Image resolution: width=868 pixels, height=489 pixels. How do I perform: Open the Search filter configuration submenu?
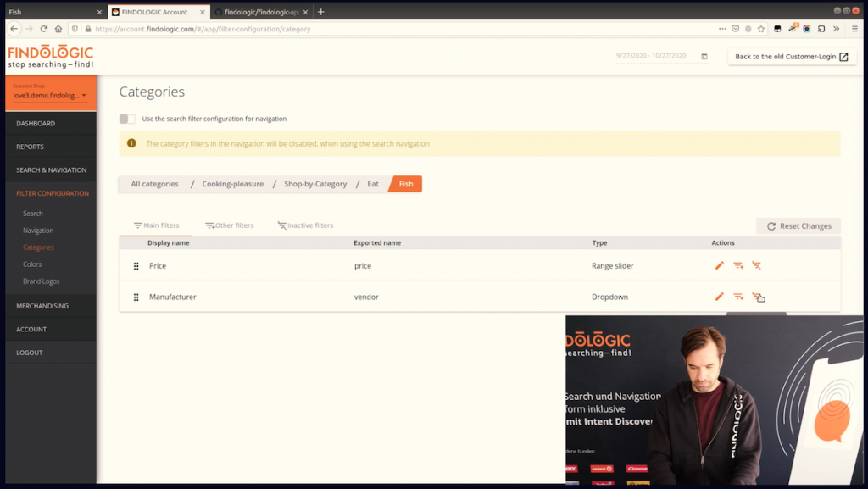click(33, 214)
